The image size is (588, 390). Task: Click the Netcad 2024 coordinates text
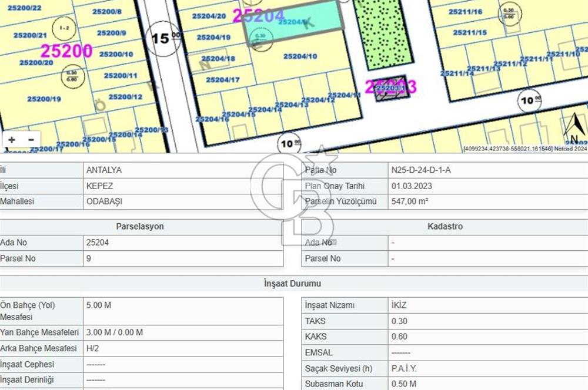pos(524,149)
